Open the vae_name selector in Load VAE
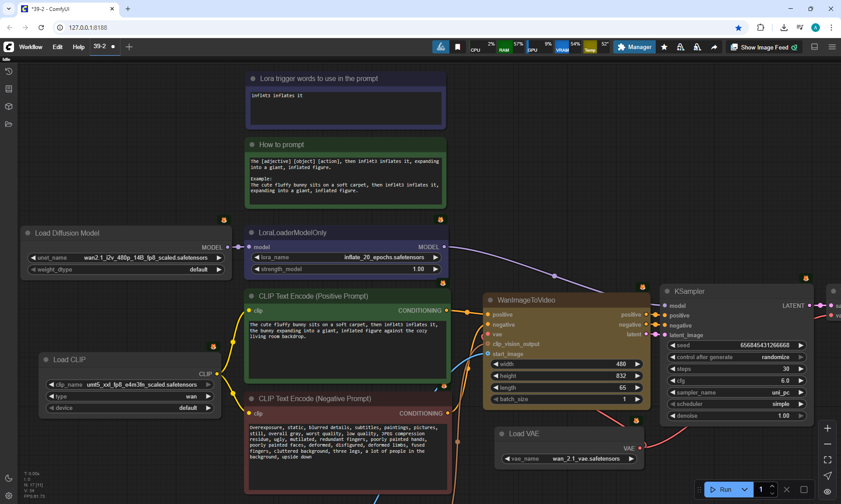 [x=569, y=458]
